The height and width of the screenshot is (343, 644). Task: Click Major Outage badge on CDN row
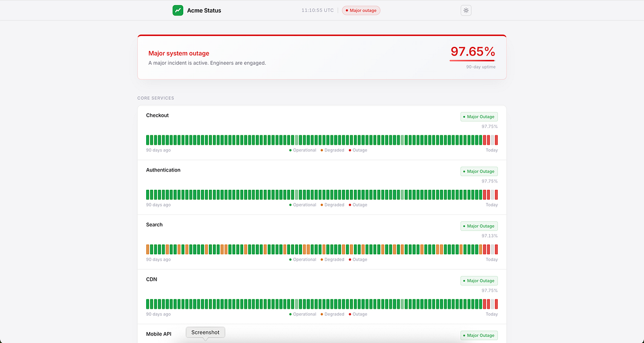[479, 281]
